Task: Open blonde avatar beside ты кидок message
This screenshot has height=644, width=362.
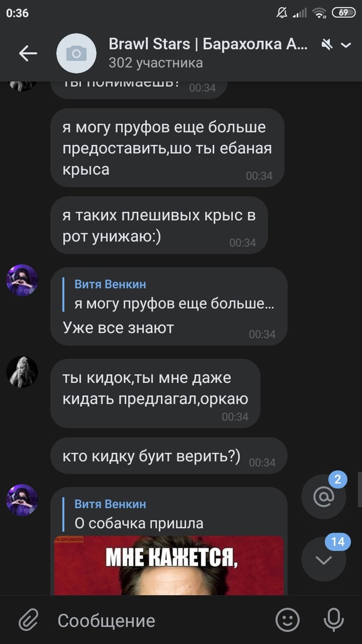Action: 22,371
